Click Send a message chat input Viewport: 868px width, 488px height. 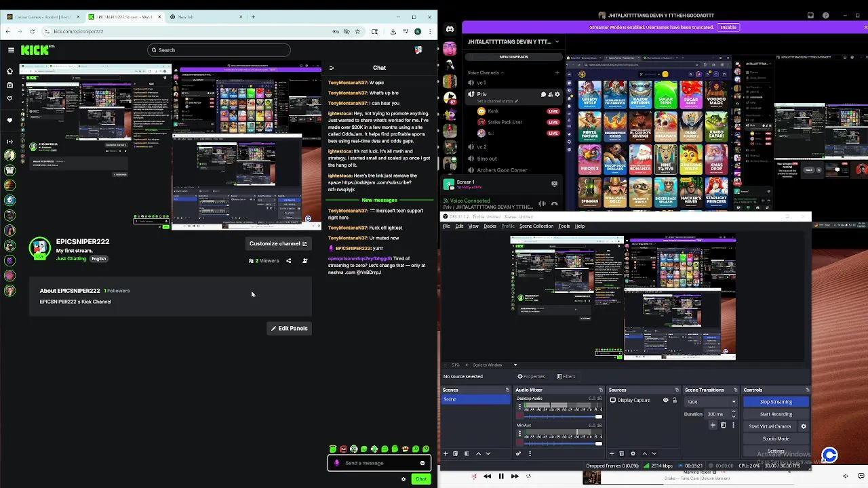380,463
